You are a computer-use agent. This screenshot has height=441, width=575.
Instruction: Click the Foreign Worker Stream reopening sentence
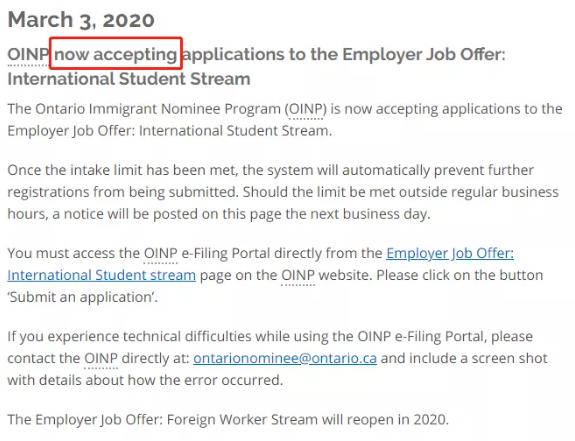point(228,419)
